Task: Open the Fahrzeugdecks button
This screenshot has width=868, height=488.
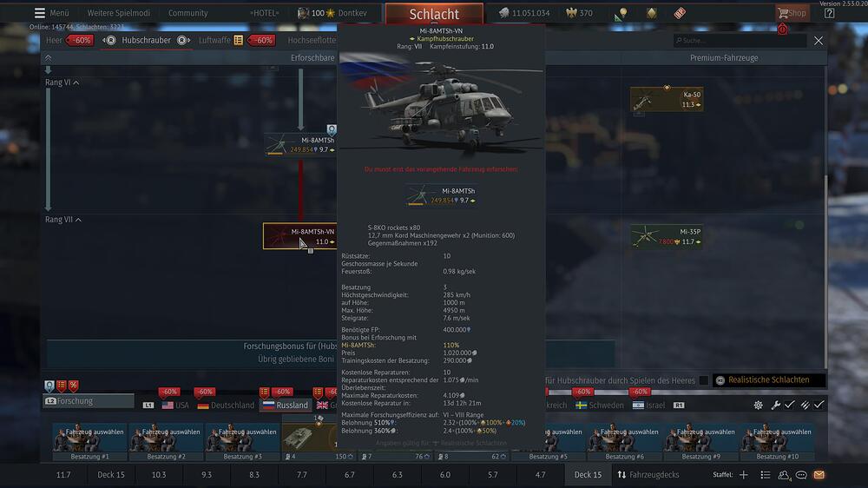Action: [x=648, y=475]
